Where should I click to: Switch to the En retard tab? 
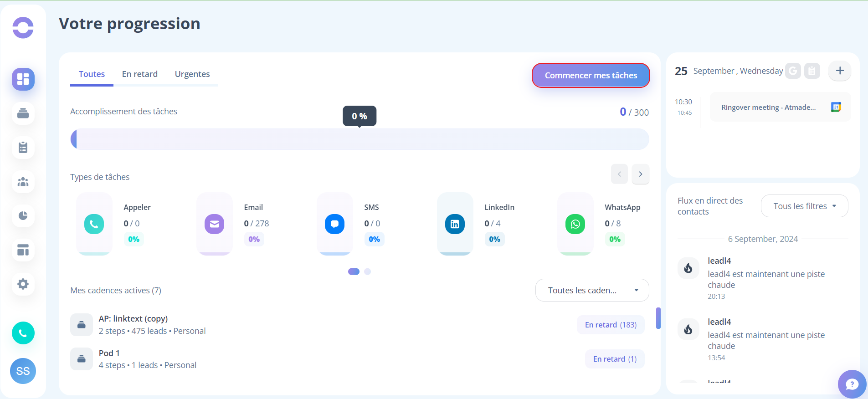tap(140, 74)
